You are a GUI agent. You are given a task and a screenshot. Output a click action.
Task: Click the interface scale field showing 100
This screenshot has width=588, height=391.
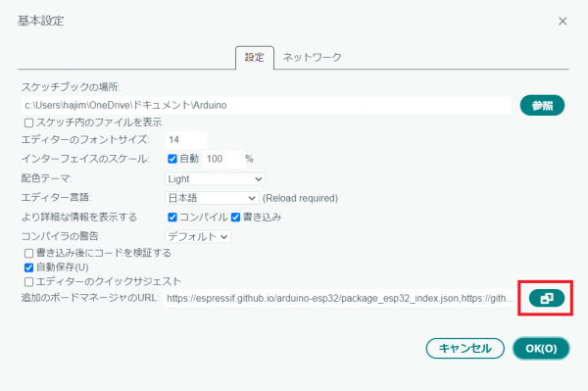(223, 159)
